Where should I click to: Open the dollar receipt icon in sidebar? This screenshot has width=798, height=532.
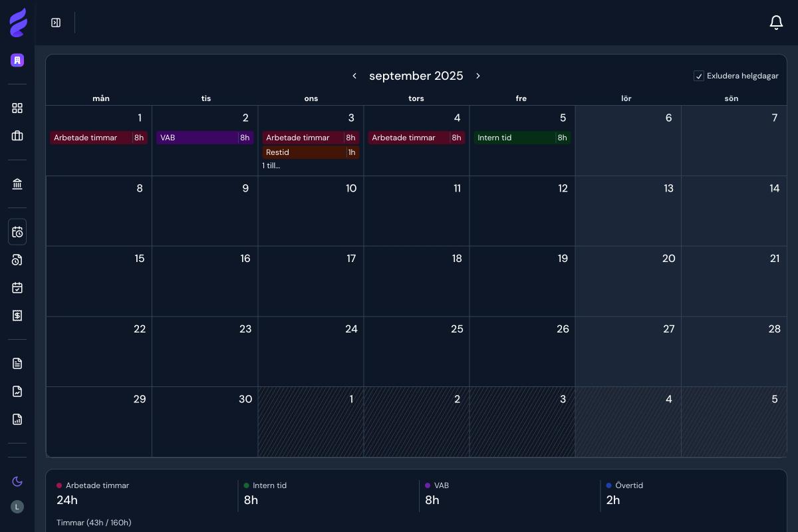point(17,316)
